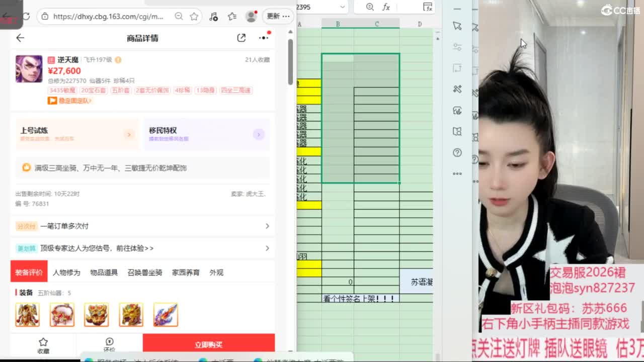This screenshot has width=644, height=362.
Task: Refresh the browser page
Action: pos(26,16)
